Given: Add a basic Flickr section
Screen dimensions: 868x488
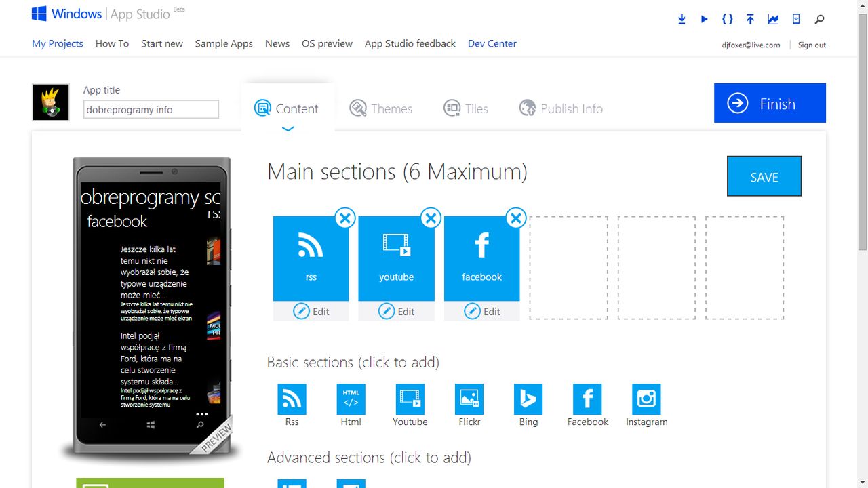Looking at the screenshot, I should [469, 405].
